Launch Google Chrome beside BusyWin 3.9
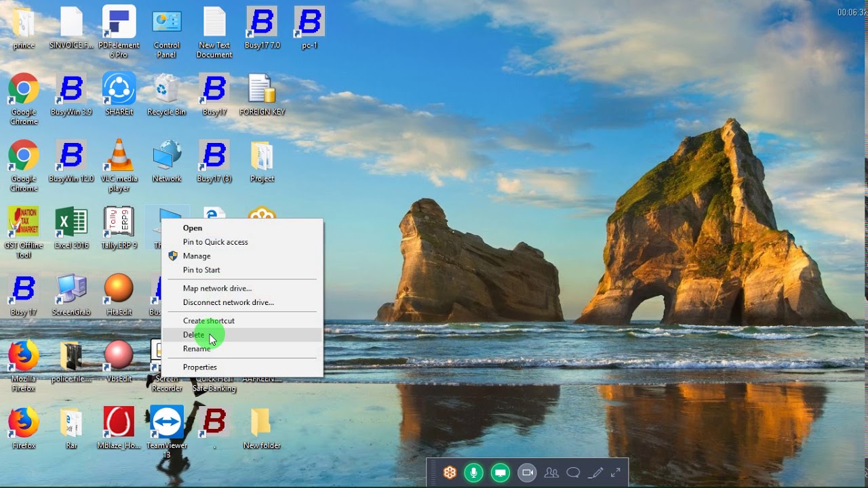The width and height of the screenshot is (868, 488). click(x=24, y=99)
